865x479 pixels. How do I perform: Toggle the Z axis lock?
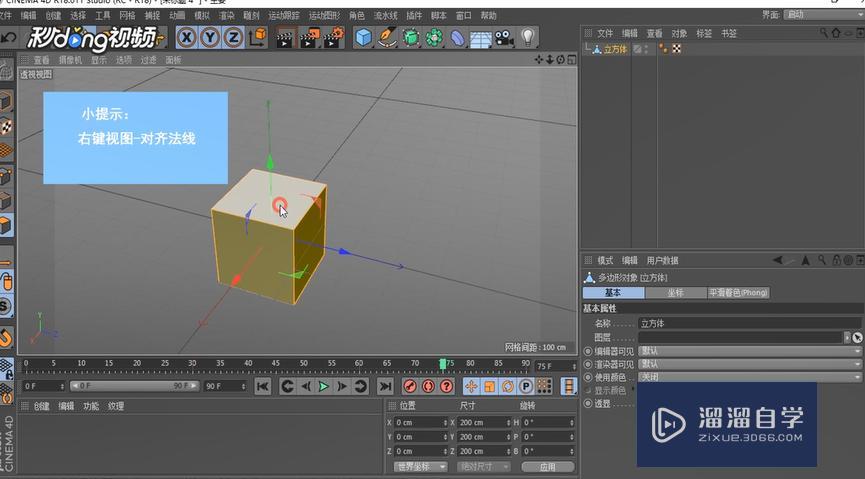pos(233,38)
